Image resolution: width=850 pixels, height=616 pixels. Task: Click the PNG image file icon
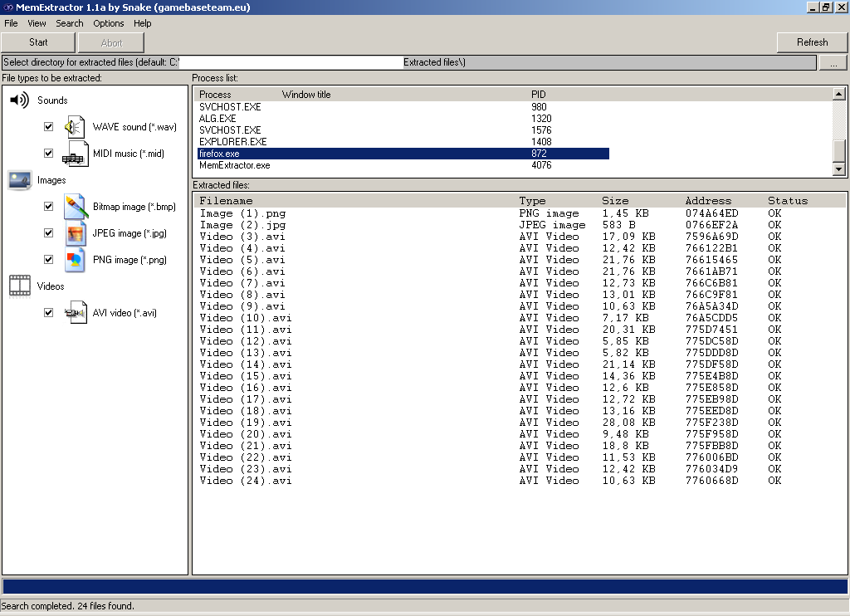coord(76,260)
